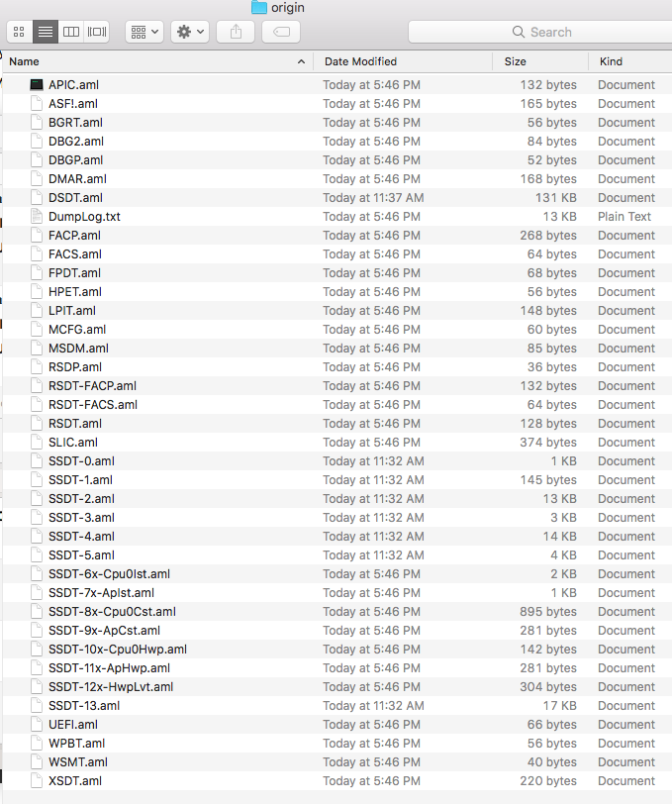The image size is (672, 804).
Task: Open the item arrangement dropdown
Action: [x=144, y=32]
